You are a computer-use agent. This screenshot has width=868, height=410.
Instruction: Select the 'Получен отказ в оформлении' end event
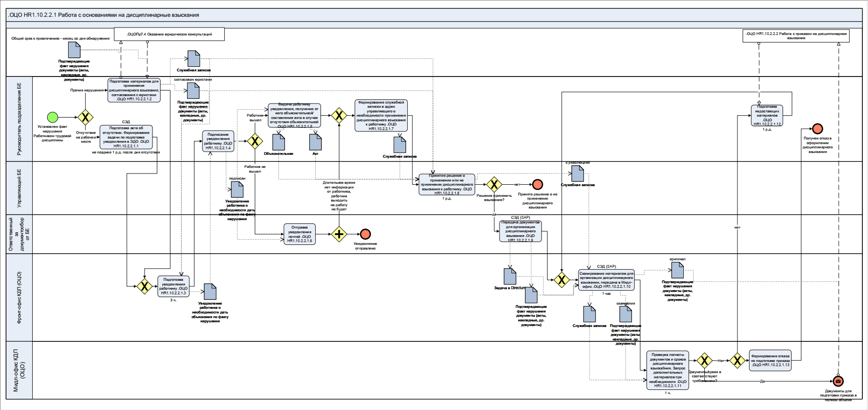pyautogui.click(x=817, y=129)
